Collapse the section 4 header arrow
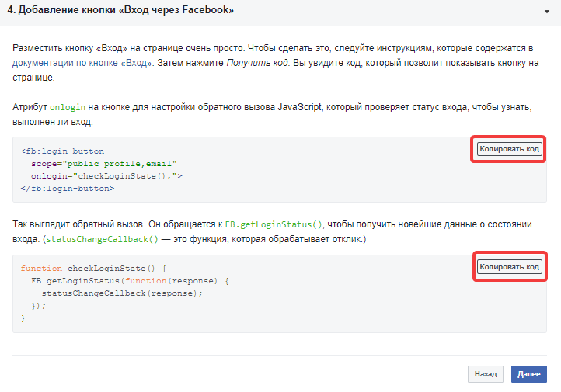 point(547,12)
